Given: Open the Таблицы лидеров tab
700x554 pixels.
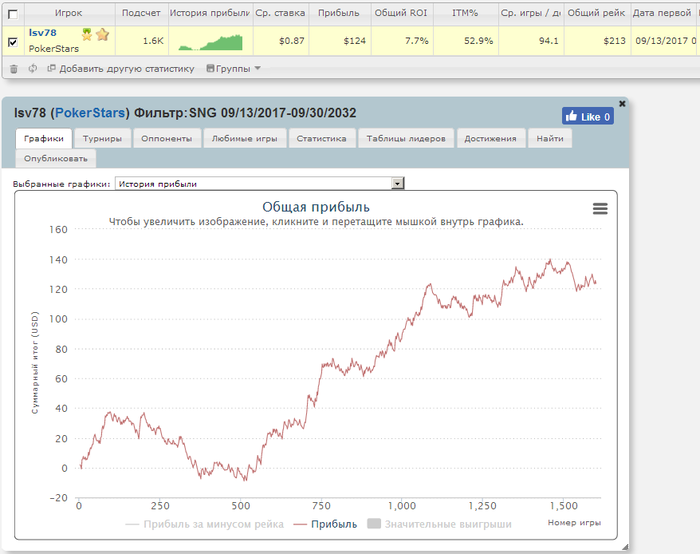Looking at the screenshot, I should pos(406,139).
